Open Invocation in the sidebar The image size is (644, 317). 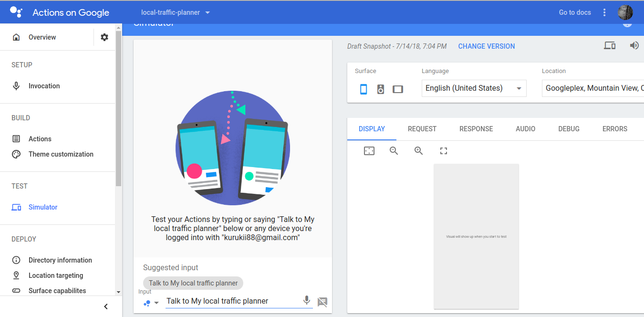(x=44, y=86)
